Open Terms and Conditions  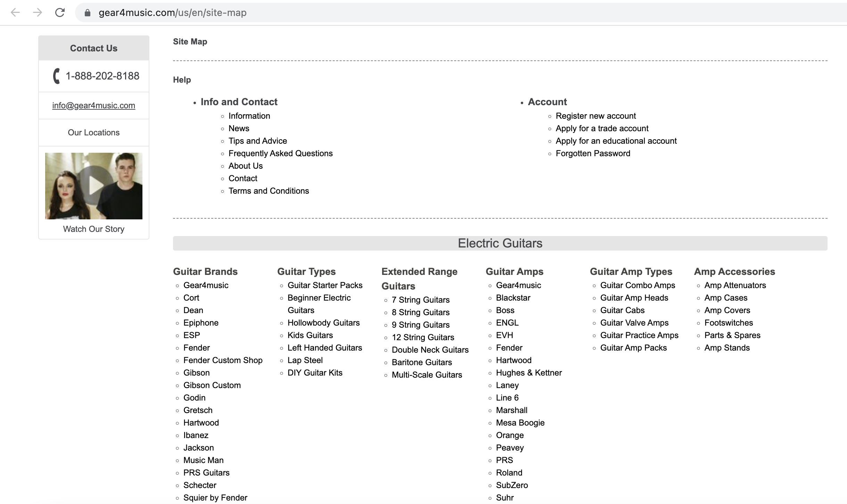click(268, 191)
